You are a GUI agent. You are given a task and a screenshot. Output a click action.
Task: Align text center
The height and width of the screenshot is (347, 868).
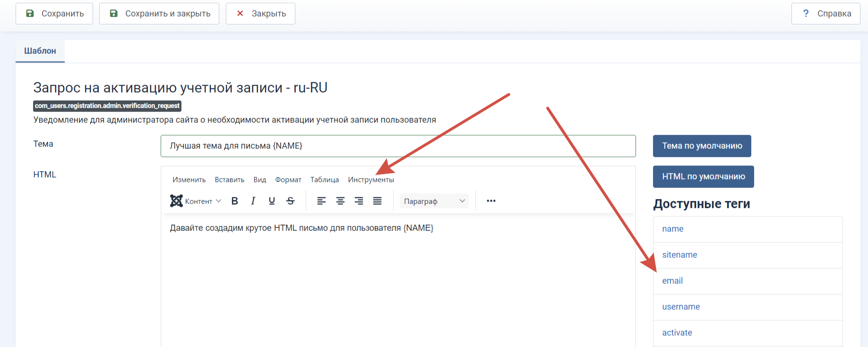pos(340,201)
